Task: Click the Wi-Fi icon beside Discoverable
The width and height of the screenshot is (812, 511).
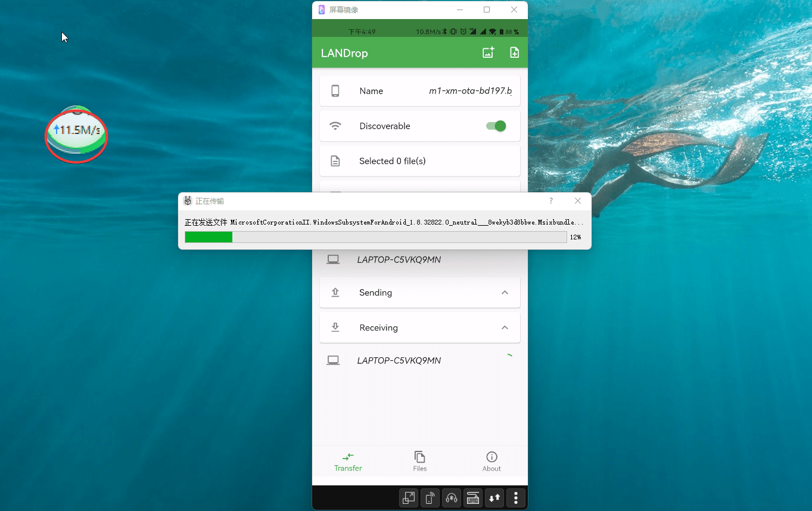Action: (x=335, y=126)
